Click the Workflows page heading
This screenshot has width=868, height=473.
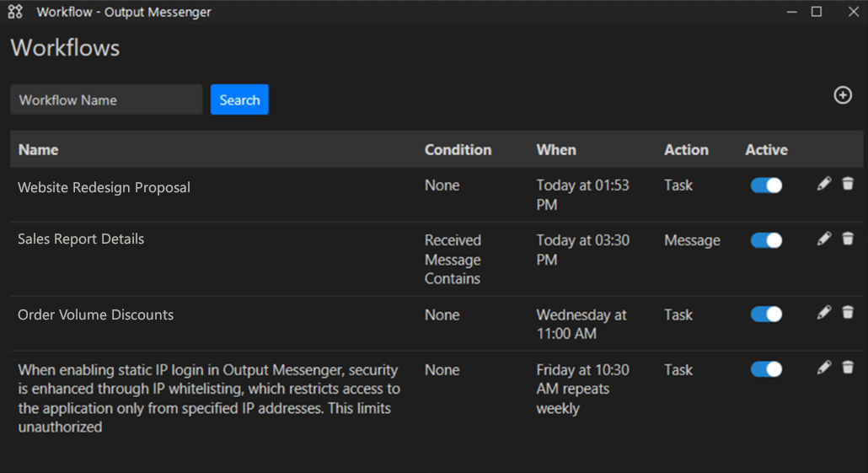coord(66,47)
